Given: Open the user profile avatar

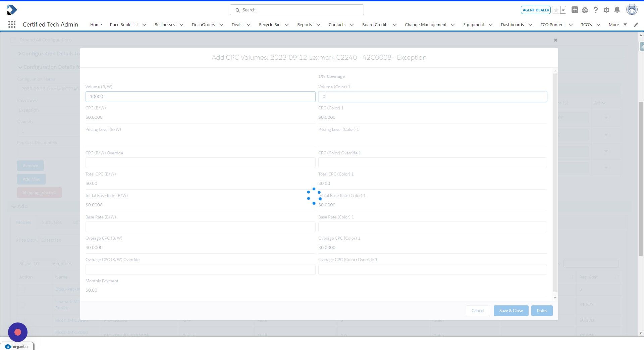Looking at the screenshot, I should click(632, 9).
